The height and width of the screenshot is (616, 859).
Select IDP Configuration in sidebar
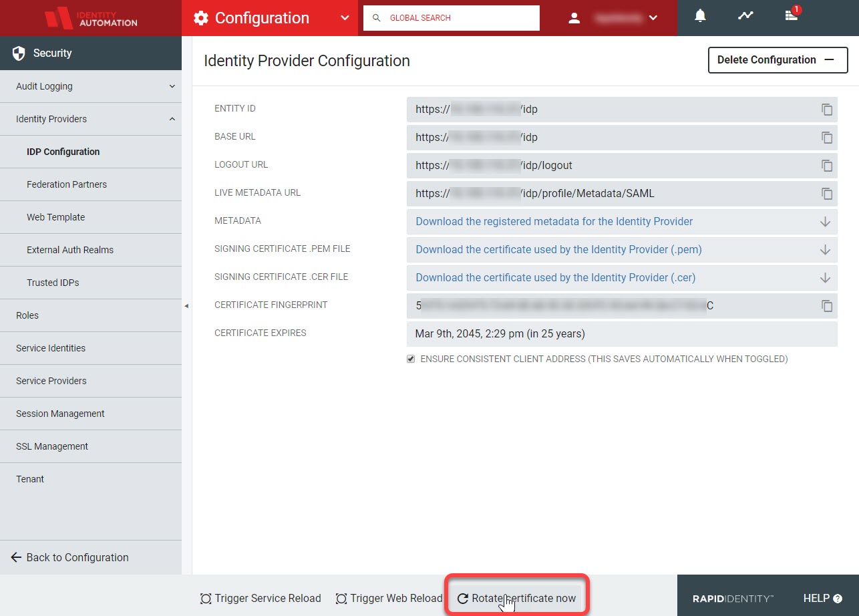(x=91, y=152)
